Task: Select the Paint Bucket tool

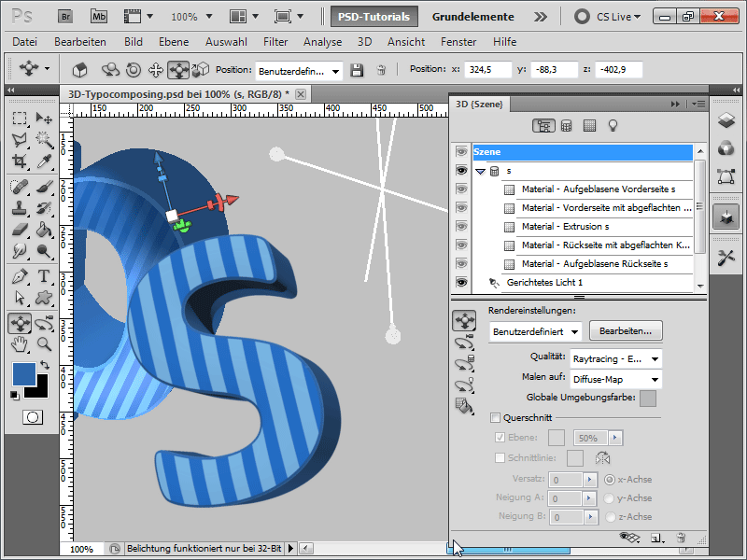Action: (x=44, y=230)
